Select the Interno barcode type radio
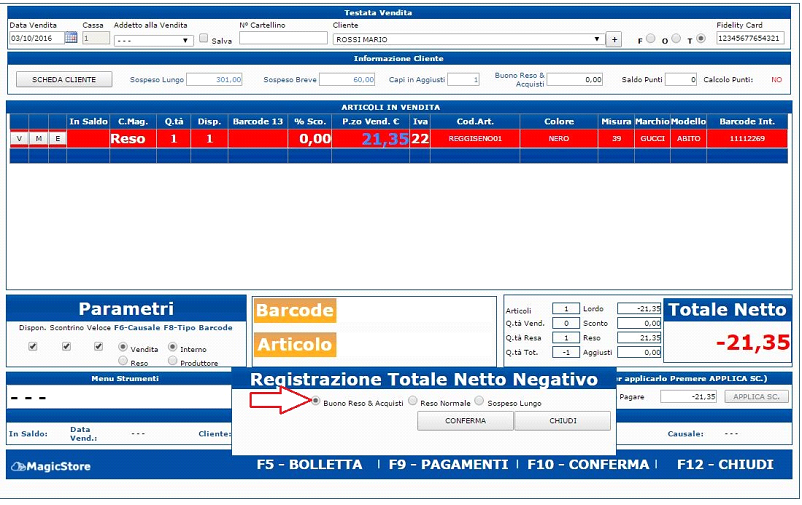This screenshot has height=505, width=802. coord(172,347)
